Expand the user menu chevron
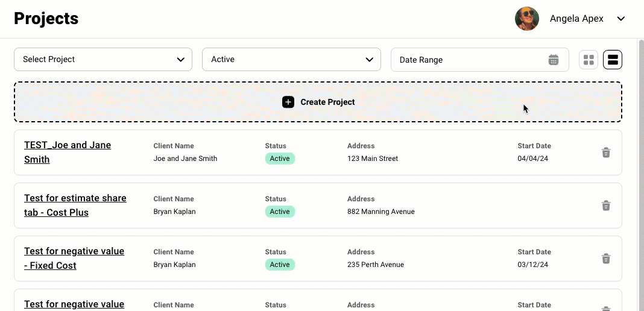The image size is (644, 311). pyautogui.click(x=621, y=19)
